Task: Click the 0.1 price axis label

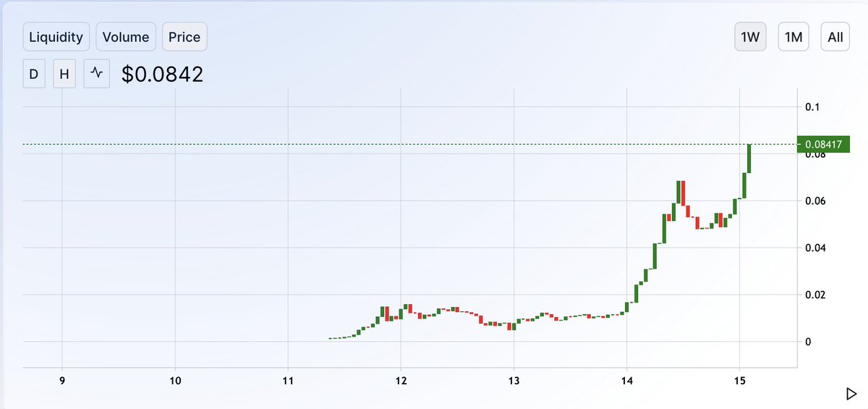Action: coord(812,107)
